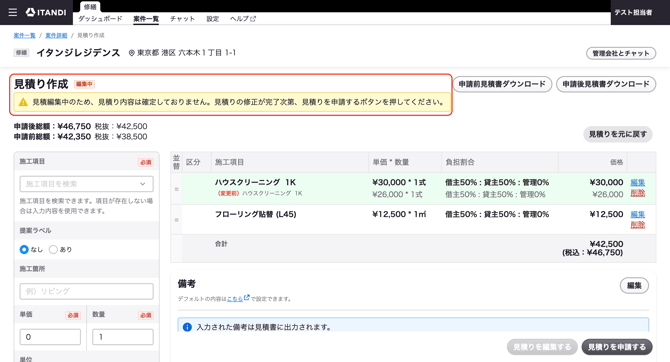The height and width of the screenshot is (362, 670).
Task: Click 見積りを編集する button
Action: click(x=542, y=347)
